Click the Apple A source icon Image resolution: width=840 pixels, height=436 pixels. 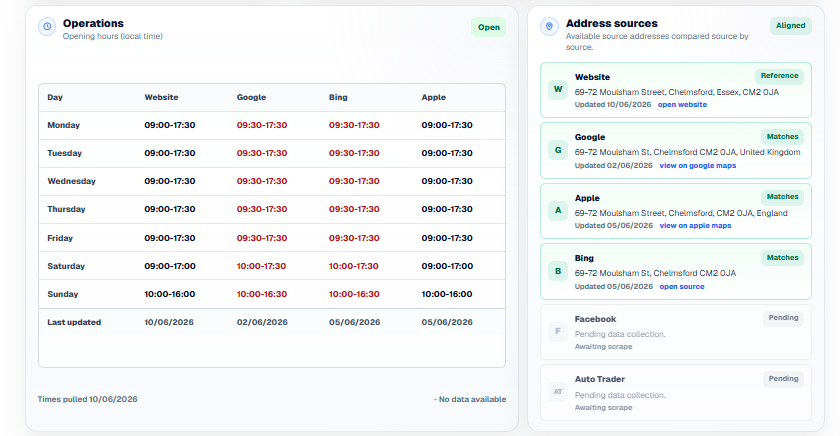(x=558, y=211)
